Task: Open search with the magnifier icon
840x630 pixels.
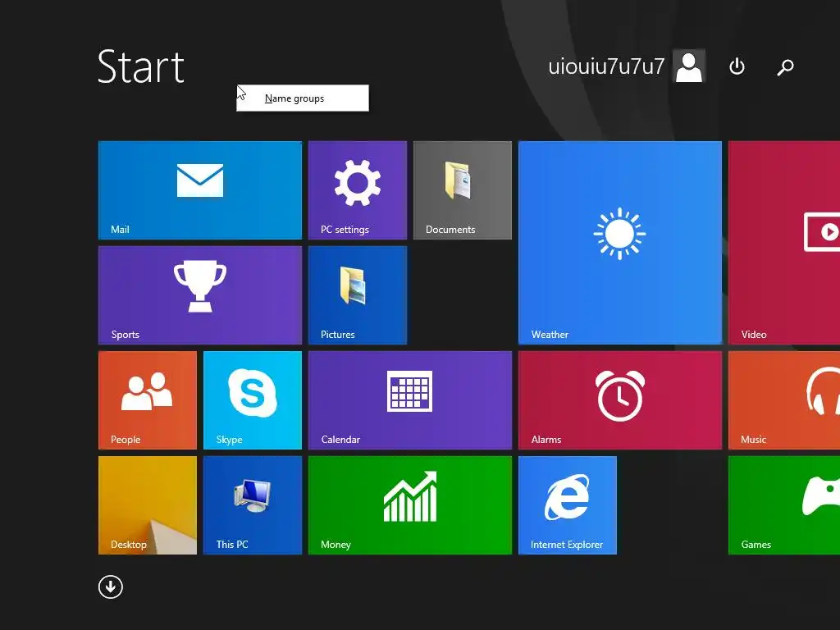Action: pyautogui.click(x=785, y=67)
